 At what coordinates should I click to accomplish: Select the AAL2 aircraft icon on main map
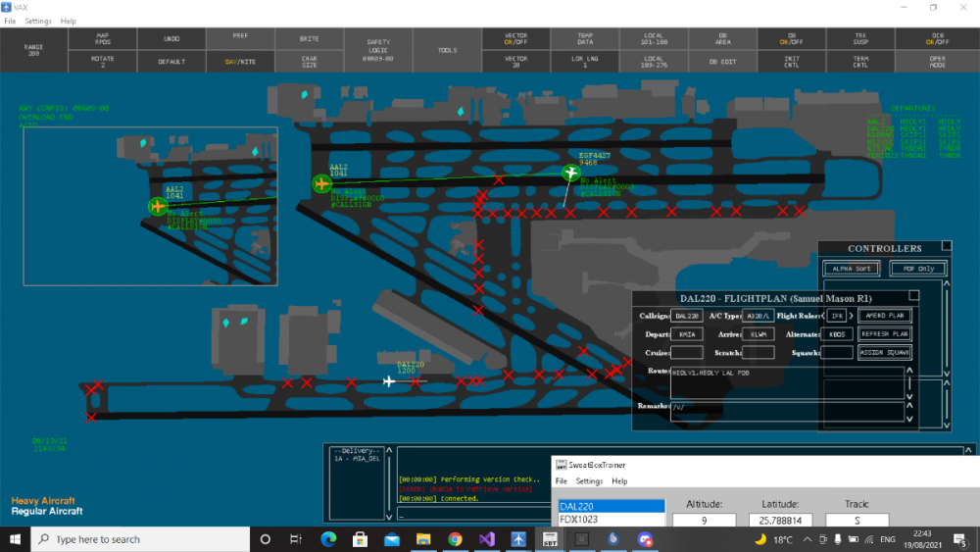(321, 183)
